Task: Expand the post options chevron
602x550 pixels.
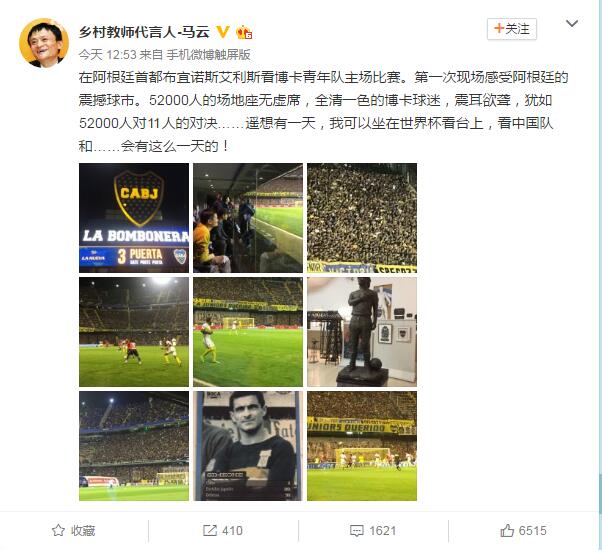Action: [572, 24]
